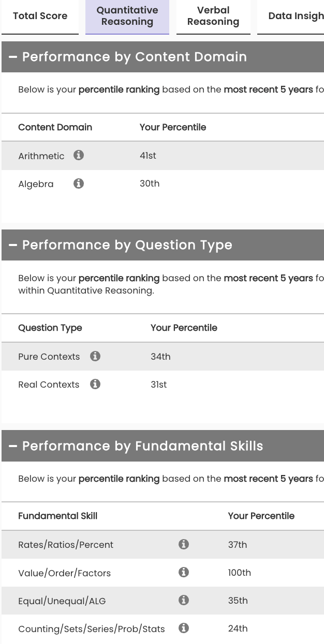324x644 pixels.
Task: Open the Verbal Reasoning tab
Action: [213, 16]
